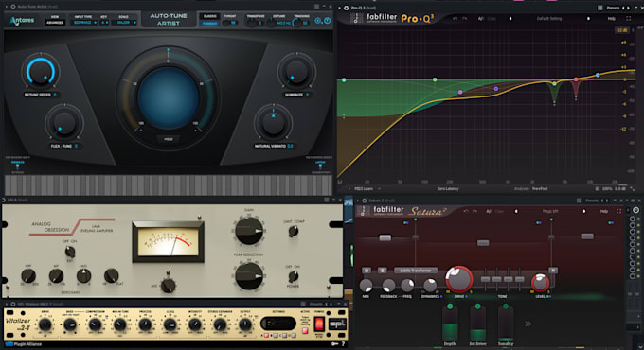
Task: Toggle Tonality modulation source enable button
Action: coord(506,306)
